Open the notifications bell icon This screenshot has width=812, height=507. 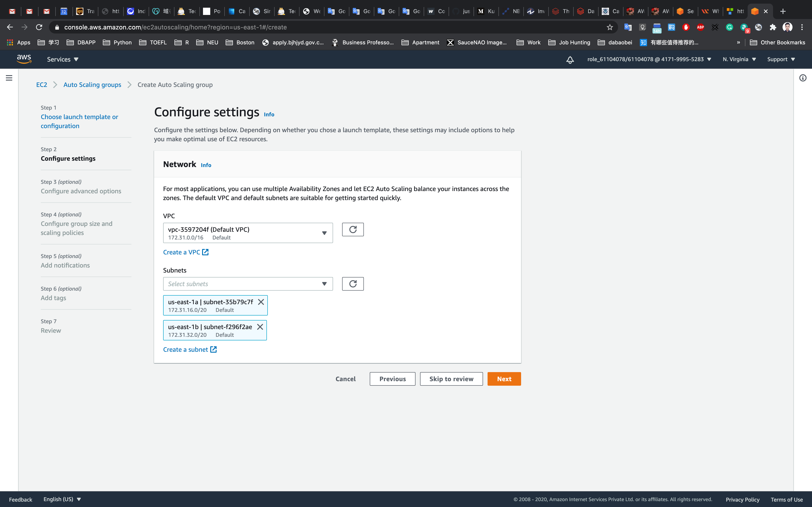click(x=570, y=60)
